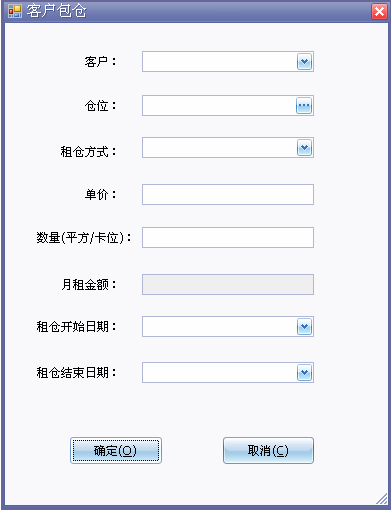Click the grayed-out 月租金额 field
This screenshot has width=391, height=511.
pyautogui.click(x=228, y=285)
